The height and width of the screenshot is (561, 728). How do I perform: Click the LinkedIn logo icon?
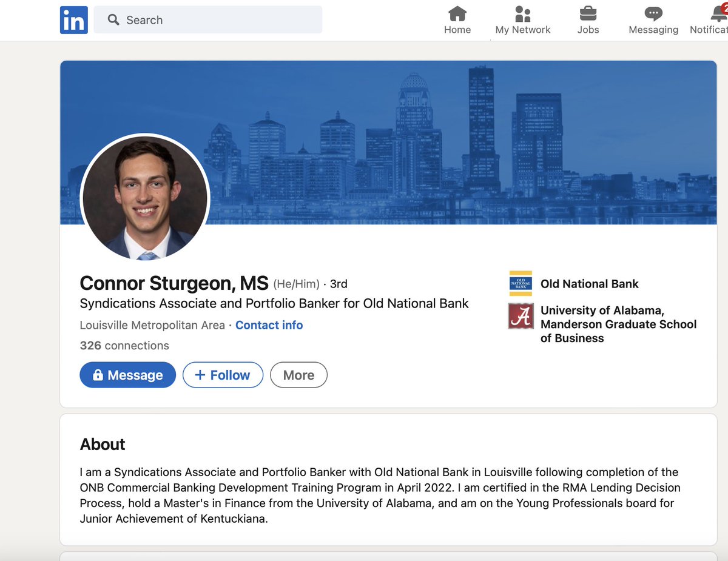(x=74, y=20)
